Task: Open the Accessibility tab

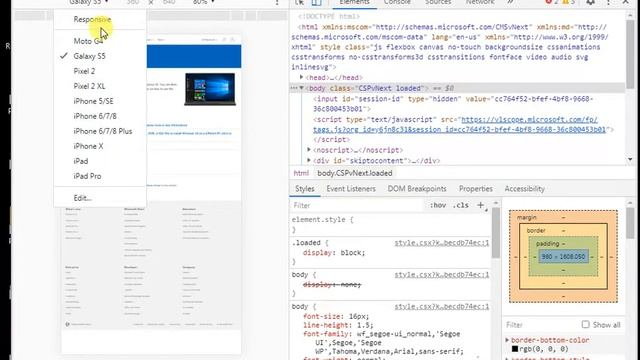Action: (524, 189)
